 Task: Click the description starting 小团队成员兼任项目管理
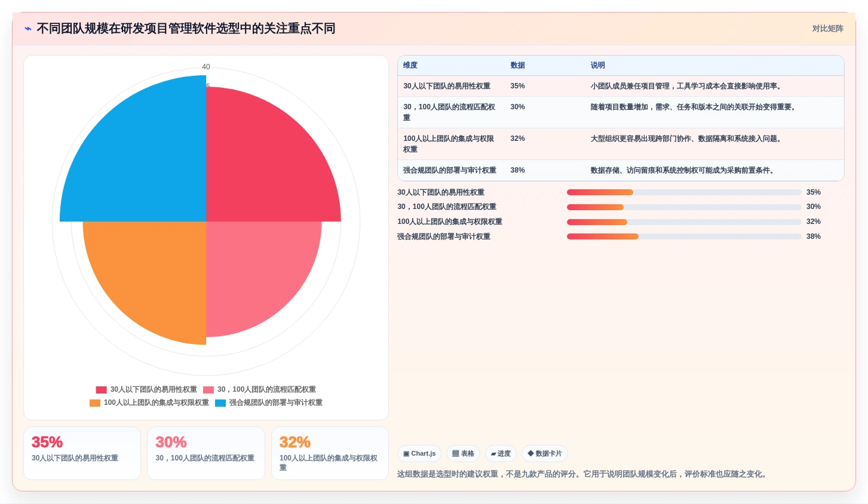pyautogui.click(x=687, y=87)
